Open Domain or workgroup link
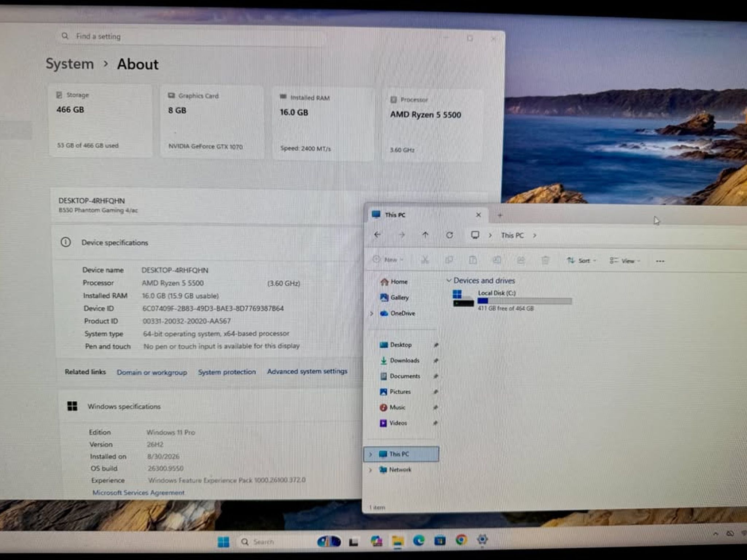 click(x=152, y=372)
